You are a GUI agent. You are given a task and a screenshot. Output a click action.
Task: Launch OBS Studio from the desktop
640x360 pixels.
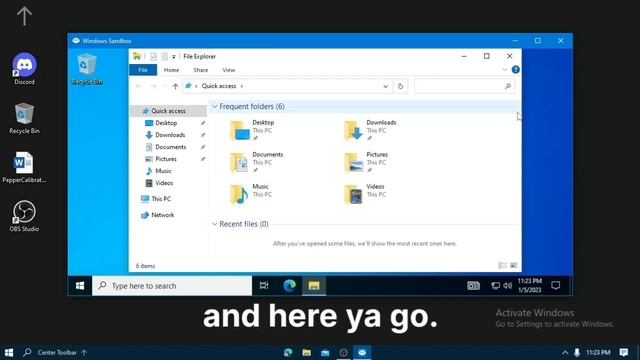(24, 216)
